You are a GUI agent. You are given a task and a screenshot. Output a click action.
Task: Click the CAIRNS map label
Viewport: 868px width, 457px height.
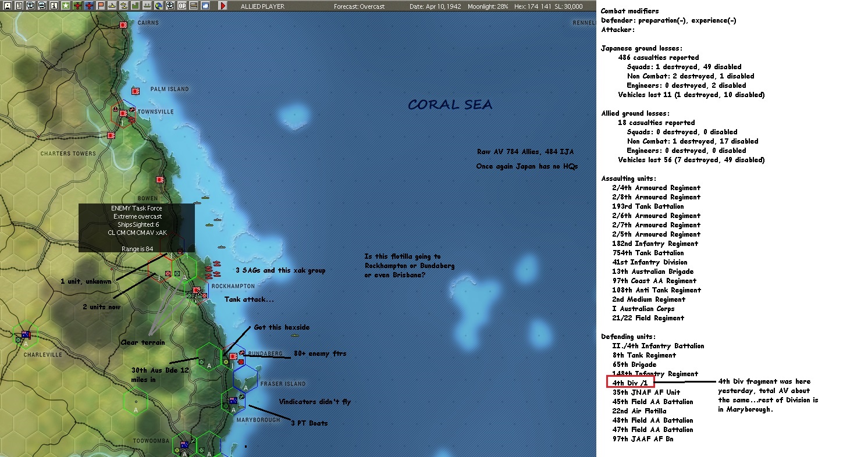tap(148, 23)
